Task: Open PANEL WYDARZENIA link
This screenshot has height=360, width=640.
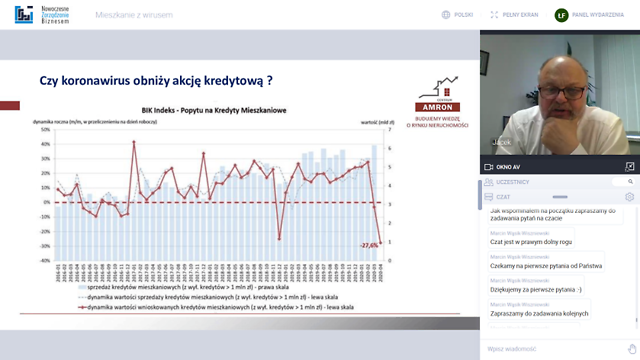Action: [x=598, y=15]
